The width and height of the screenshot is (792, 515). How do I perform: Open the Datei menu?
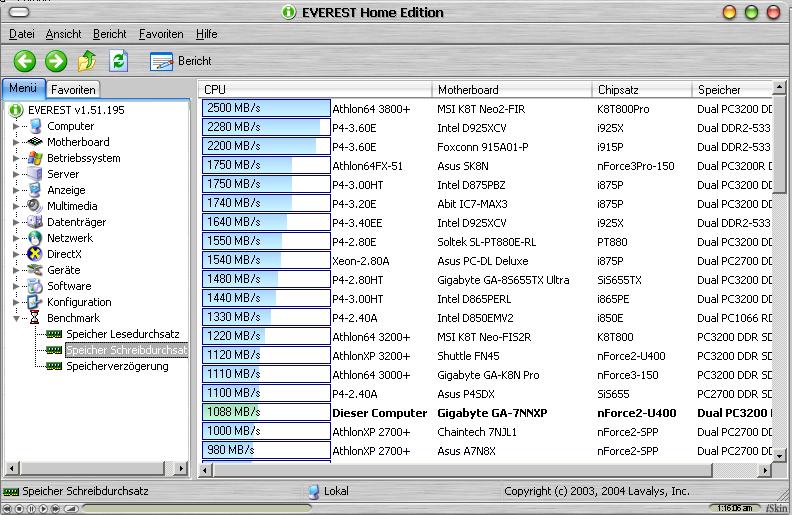(x=22, y=34)
